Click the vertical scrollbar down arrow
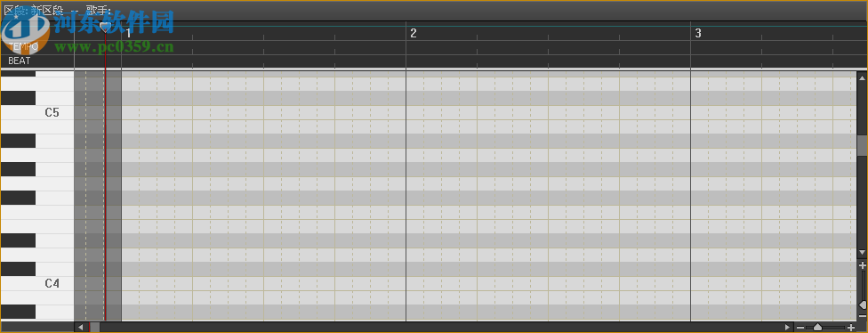This screenshot has height=333, width=868. pyautogui.click(x=862, y=252)
